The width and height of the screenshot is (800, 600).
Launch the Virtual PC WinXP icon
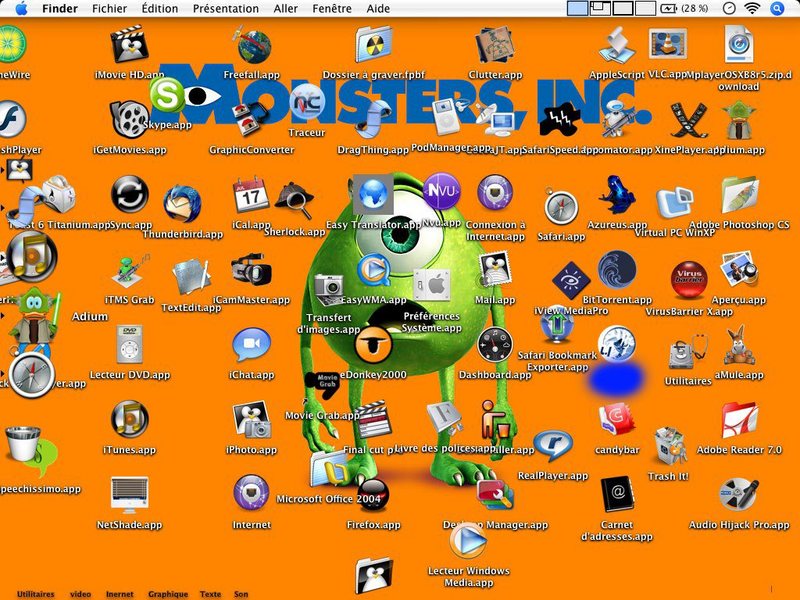click(674, 202)
